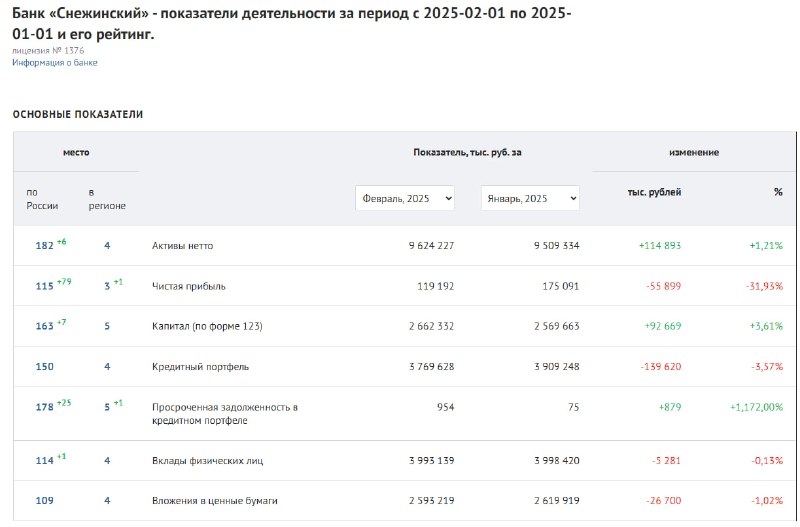Click rank 115 in Чистая прибыль row

pyautogui.click(x=44, y=286)
